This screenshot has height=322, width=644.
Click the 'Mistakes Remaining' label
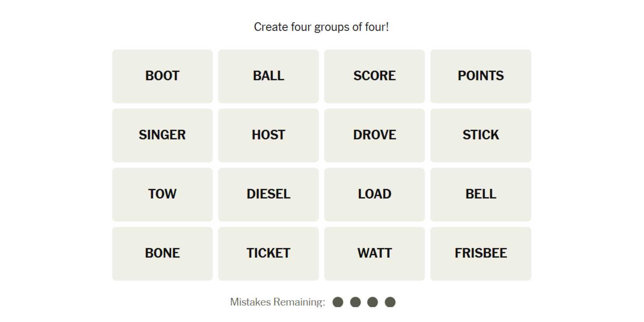point(278,302)
